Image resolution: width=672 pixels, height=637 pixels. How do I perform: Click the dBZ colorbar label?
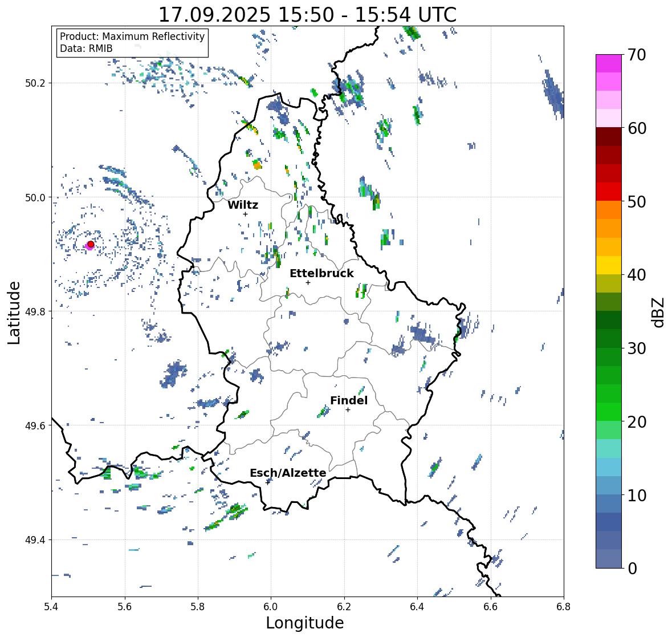pos(658,313)
